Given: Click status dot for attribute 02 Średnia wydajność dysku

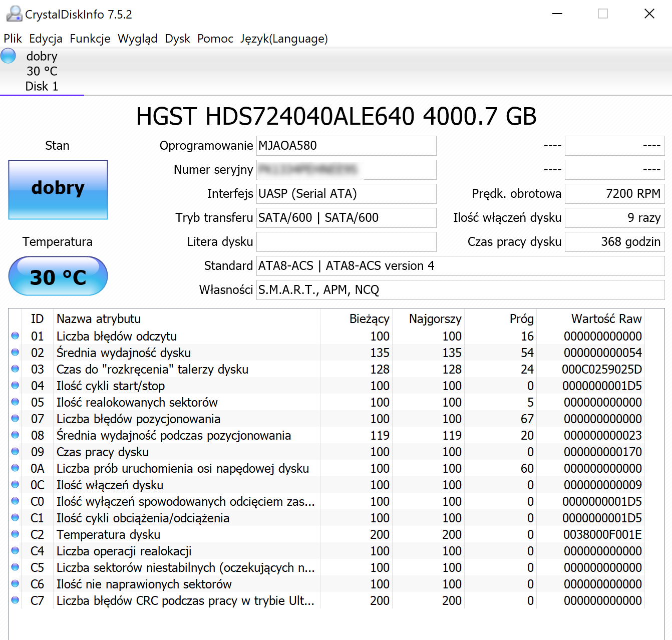Looking at the screenshot, I should point(15,353).
